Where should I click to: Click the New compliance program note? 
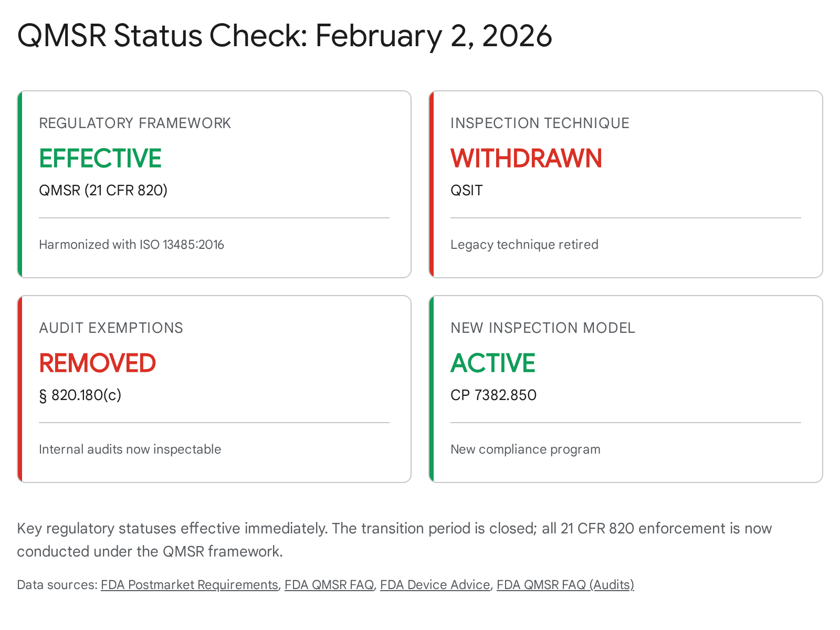[525, 449]
